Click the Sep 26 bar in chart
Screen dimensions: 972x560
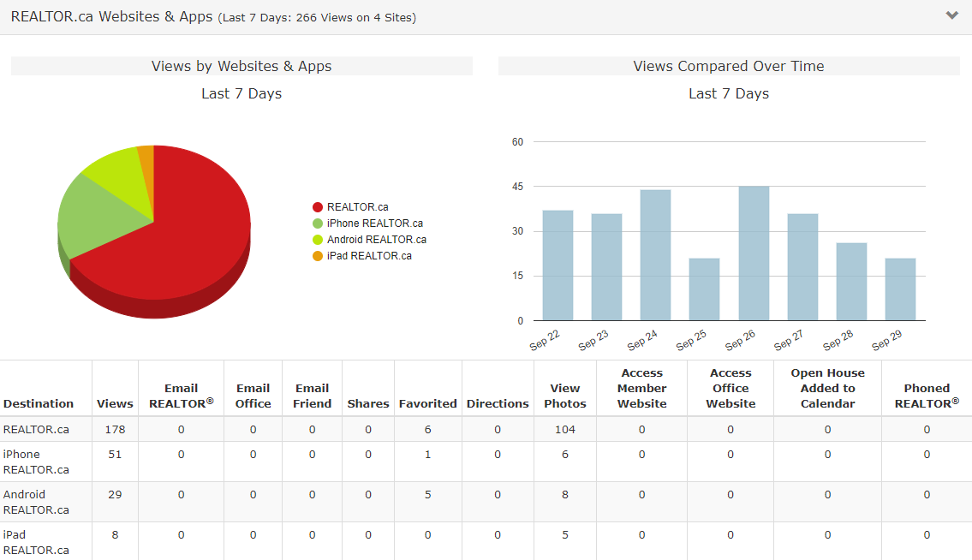coord(754,253)
